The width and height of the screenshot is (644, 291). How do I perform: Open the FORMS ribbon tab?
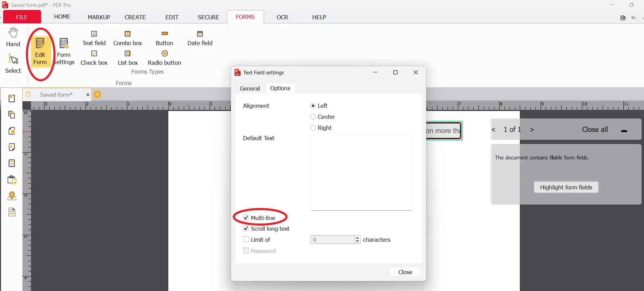click(245, 17)
